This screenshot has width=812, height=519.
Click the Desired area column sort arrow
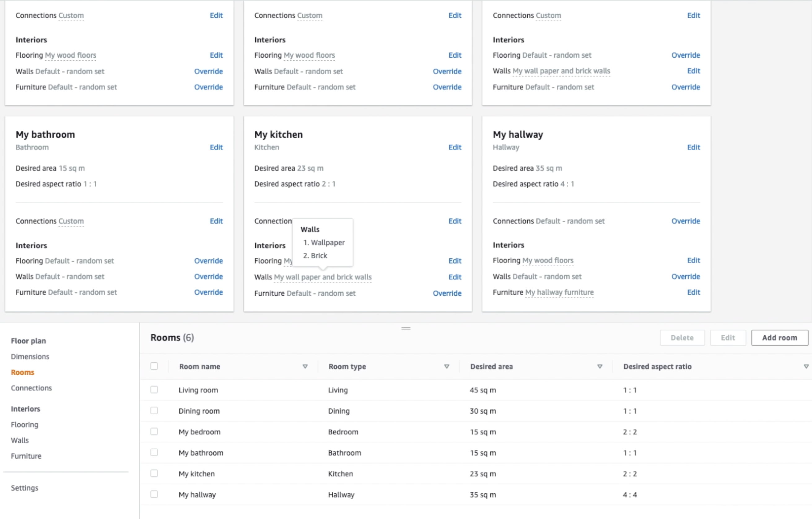click(600, 367)
